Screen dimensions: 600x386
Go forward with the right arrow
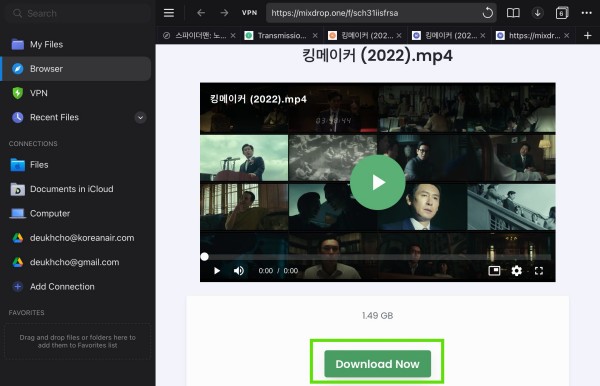click(x=224, y=13)
